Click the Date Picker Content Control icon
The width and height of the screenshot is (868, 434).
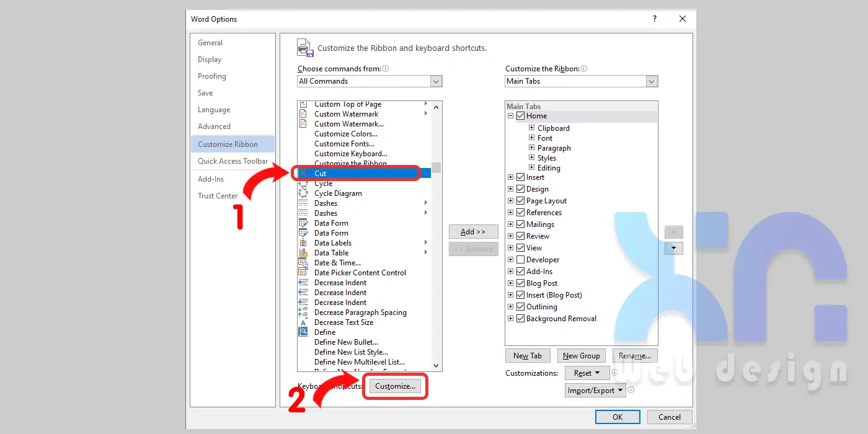point(303,273)
